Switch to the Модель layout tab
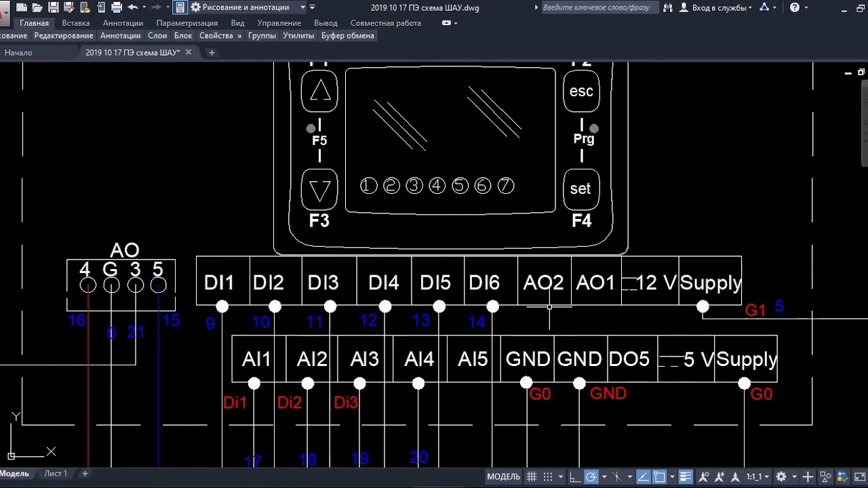The width and height of the screenshot is (868, 488). (15, 474)
